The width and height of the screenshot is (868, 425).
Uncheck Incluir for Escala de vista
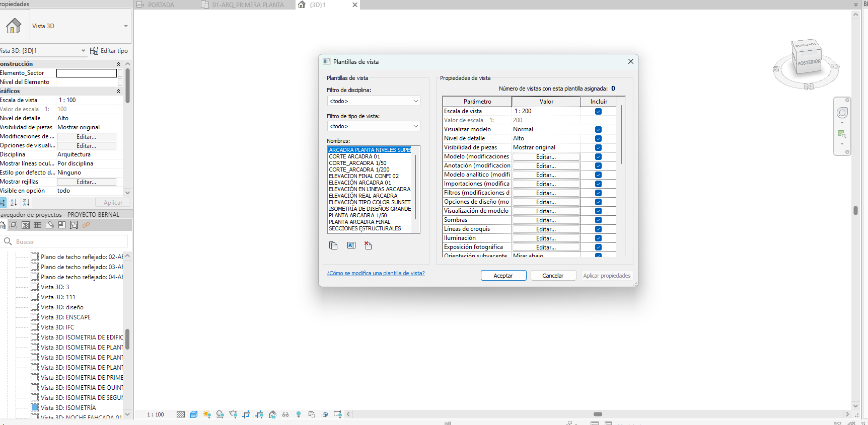point(598,111)
